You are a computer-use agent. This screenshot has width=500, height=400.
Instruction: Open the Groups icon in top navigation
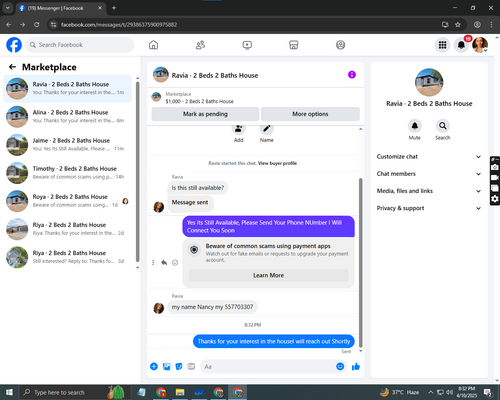[x=340, y=45]
